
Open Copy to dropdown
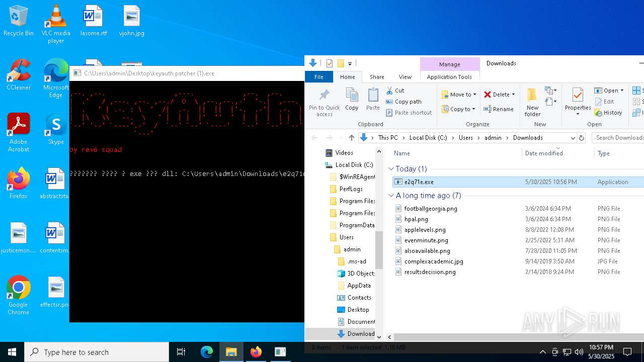click(x=458, y=109)
